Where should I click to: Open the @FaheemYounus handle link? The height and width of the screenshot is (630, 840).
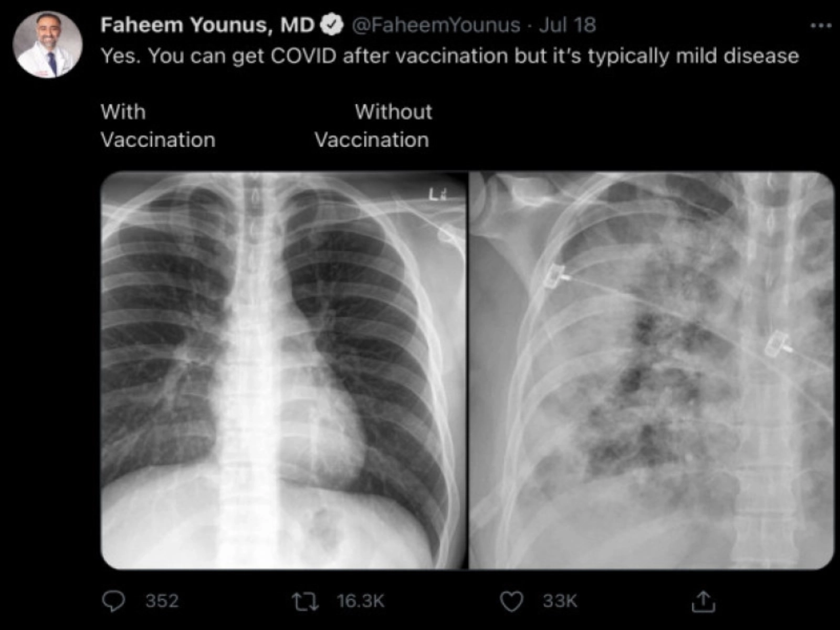[x=436, y=25]
